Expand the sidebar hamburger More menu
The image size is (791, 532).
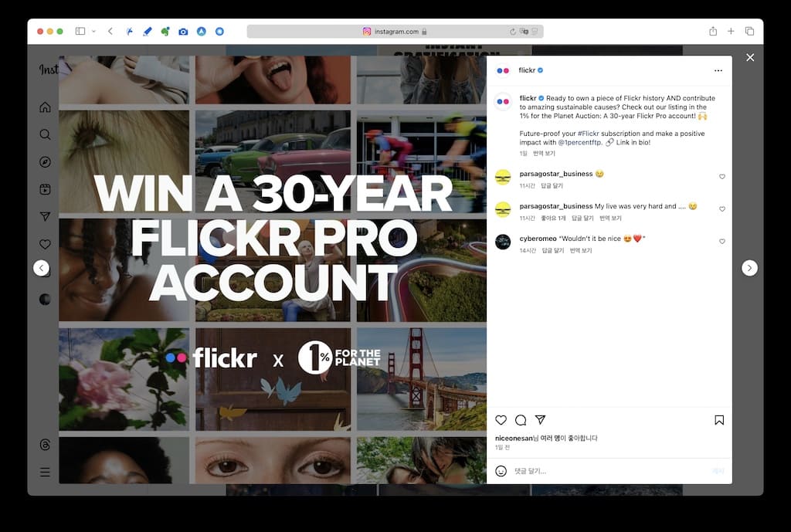[x=45, y=472]
